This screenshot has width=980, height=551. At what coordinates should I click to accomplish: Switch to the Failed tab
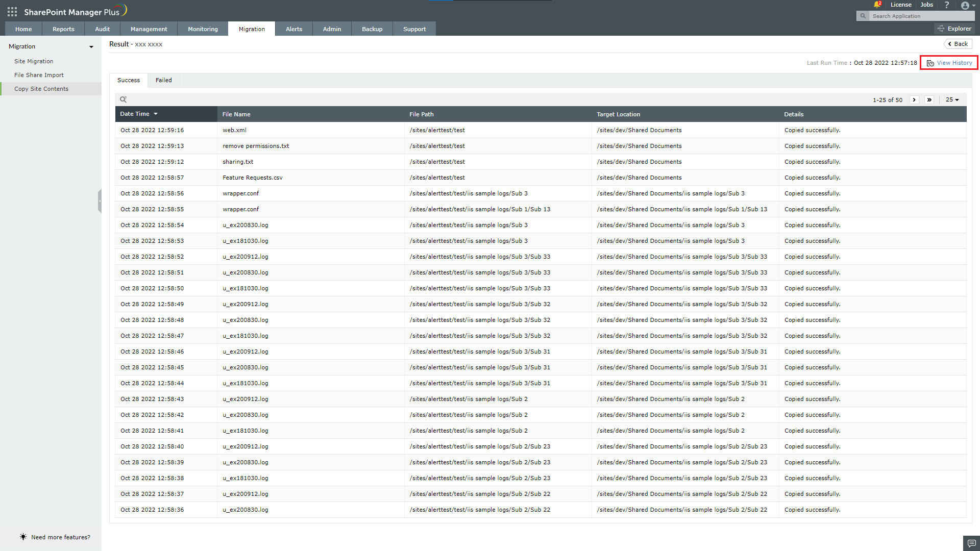point(163,80)
